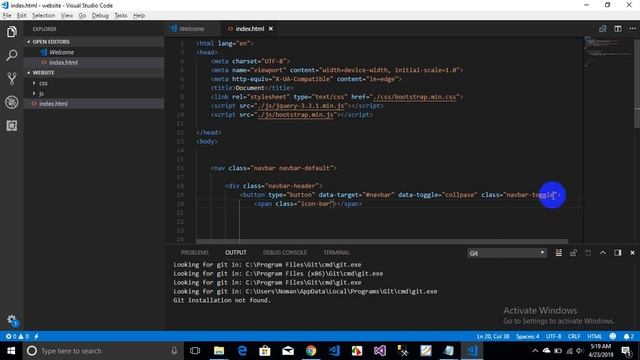Switch to the Output tab

pyautogui.click(x=236, y=252)
